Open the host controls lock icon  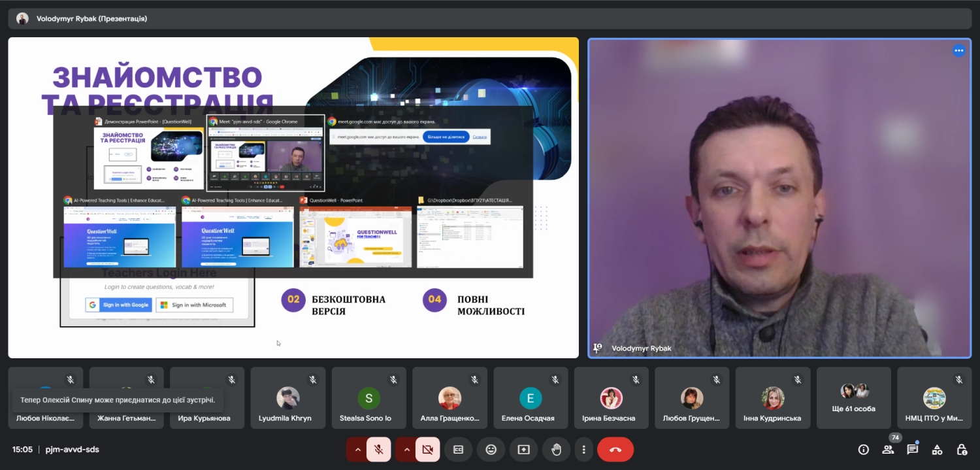(x=962, y=449)
